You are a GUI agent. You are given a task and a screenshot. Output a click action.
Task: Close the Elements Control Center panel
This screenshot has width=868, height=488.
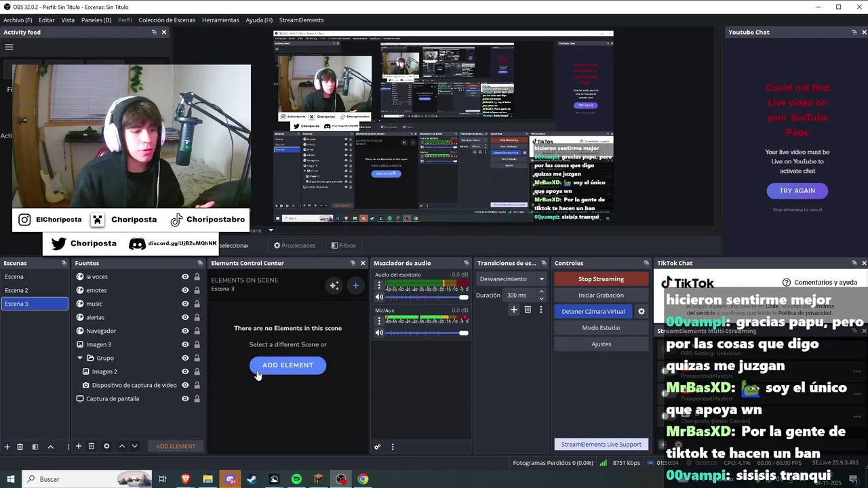pyautogui.click(x=363, y=263)
